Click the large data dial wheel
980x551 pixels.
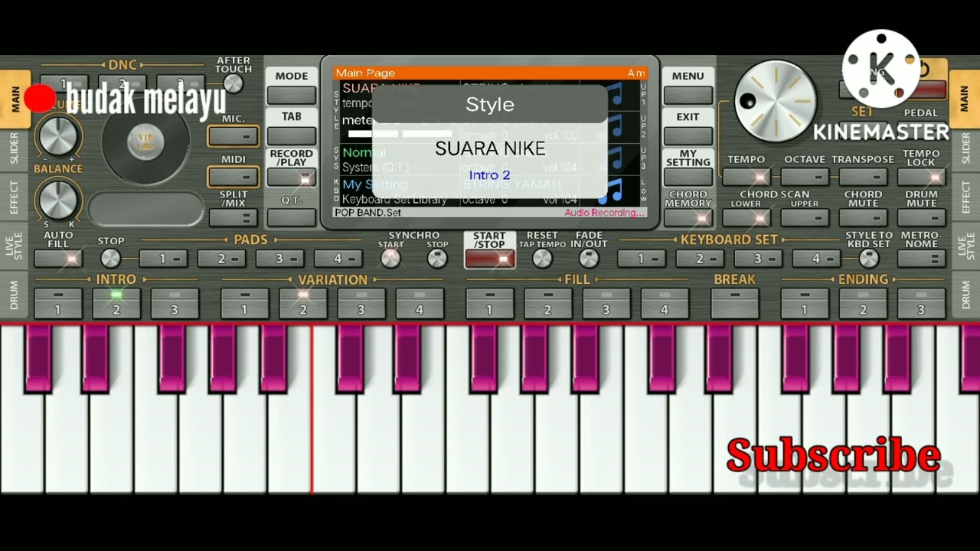776,102
